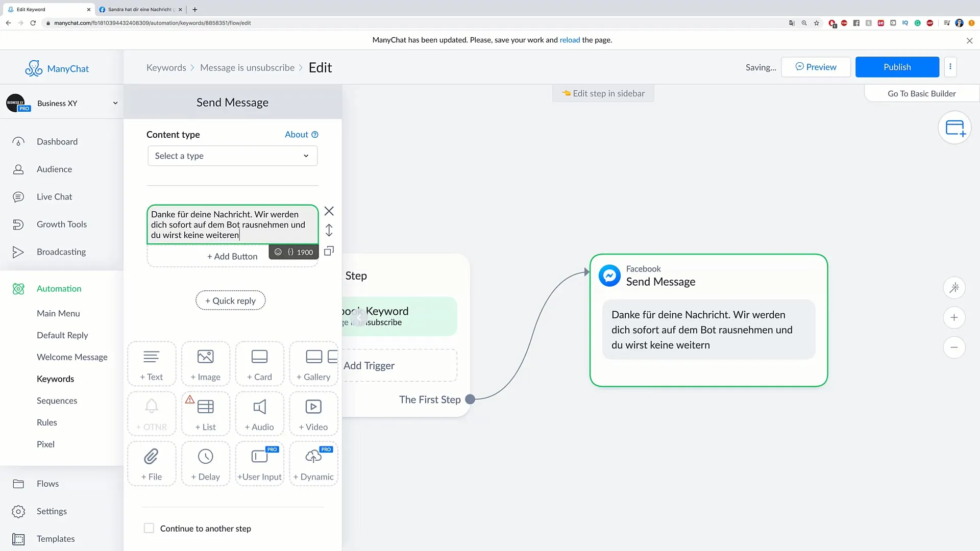Click the Facebook Messenger icon on the step
Image resolution: width=980 pixels, height=551 pixels.
tap(609, 275)
